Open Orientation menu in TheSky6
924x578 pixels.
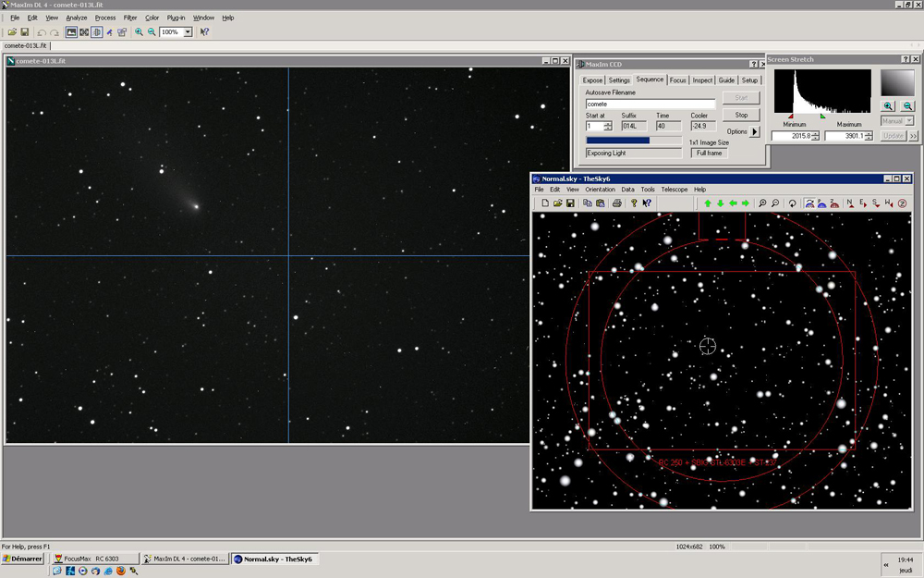[x=600, y=190]
